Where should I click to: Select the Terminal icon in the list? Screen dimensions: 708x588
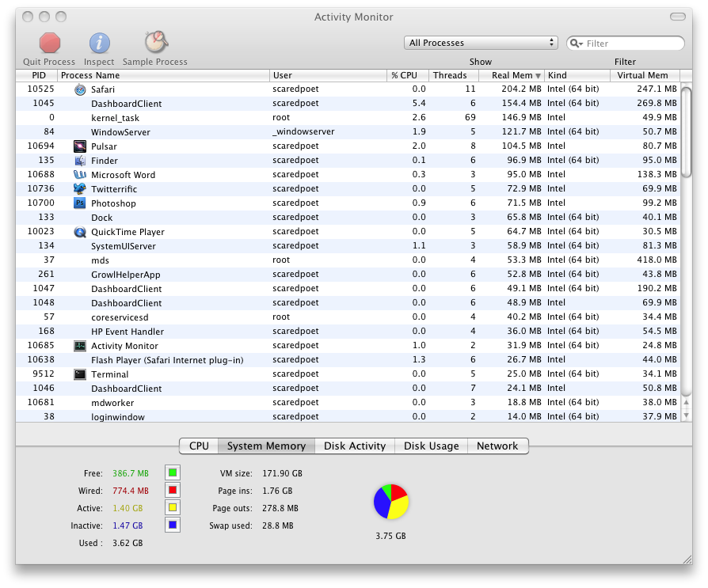click(80, 374)
